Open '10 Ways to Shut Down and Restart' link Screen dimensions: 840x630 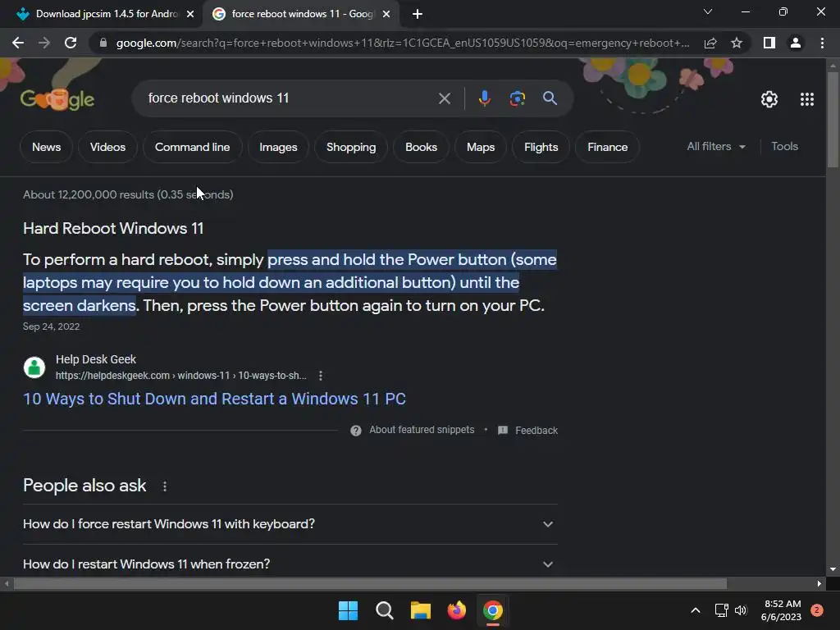(x=214, y=399)
